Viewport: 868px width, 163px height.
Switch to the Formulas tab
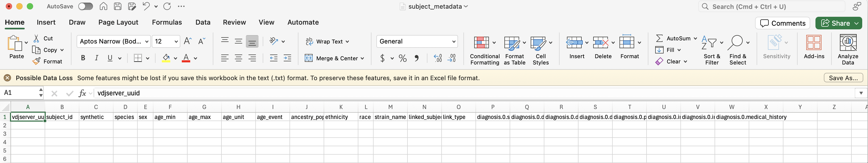click(x=167, y=22)
